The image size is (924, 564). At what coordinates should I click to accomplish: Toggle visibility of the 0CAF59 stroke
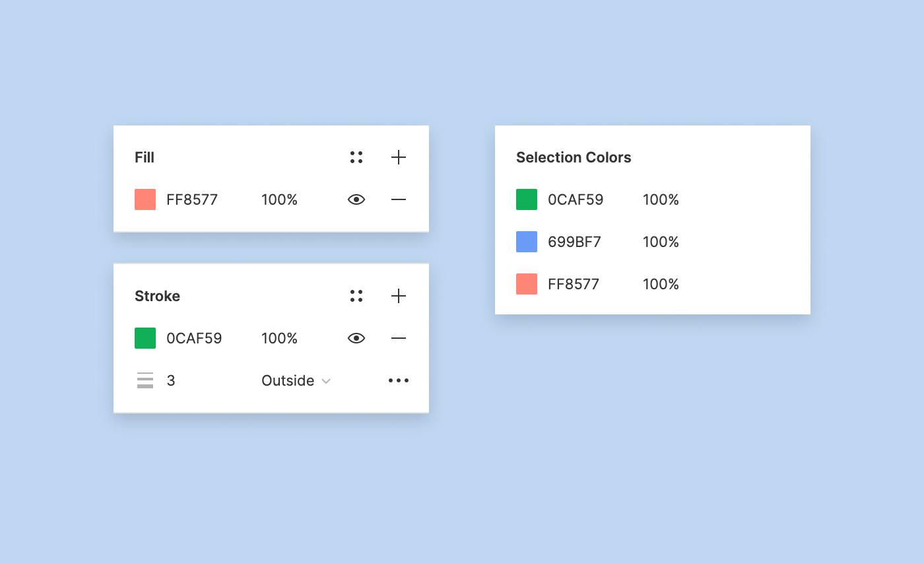pyautogui.click(x=356, y=338)
